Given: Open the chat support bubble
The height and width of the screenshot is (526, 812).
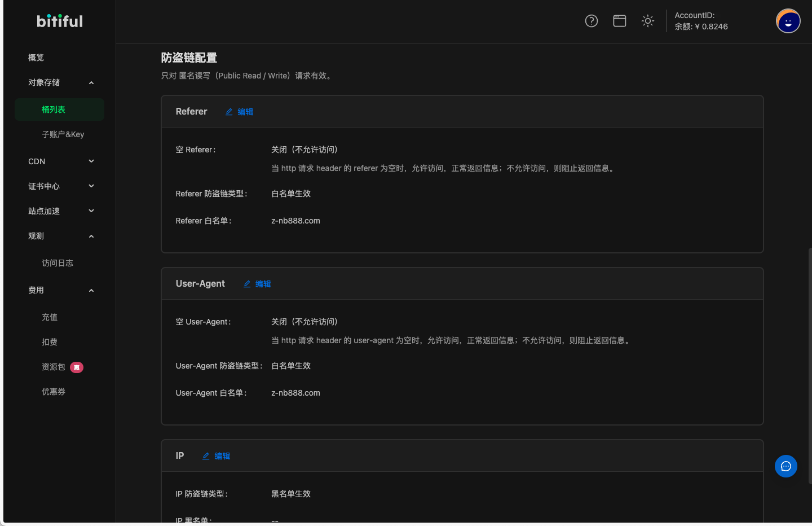Looking at the screenshot, I should coord(786,466).
